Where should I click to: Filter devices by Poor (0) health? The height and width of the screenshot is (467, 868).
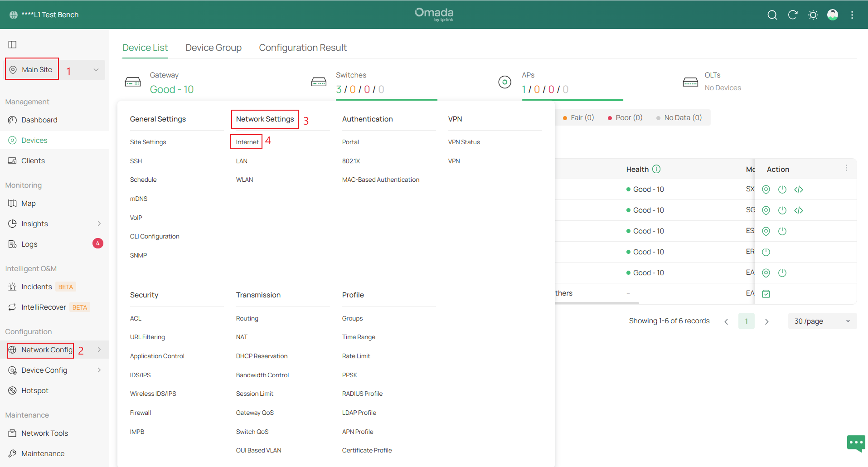(x=625, y=118)
